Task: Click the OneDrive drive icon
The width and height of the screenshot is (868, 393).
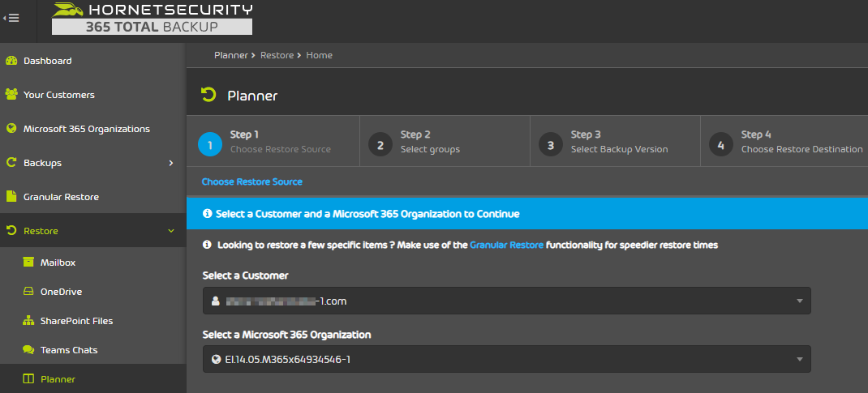Action: 28,291
